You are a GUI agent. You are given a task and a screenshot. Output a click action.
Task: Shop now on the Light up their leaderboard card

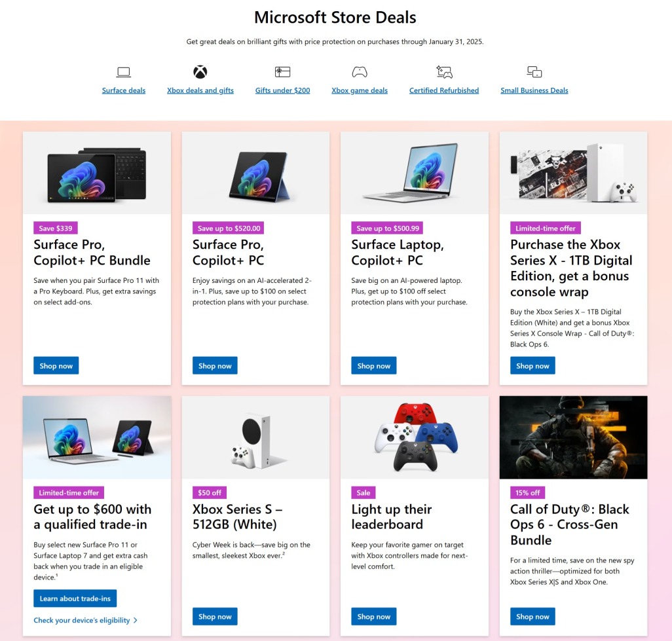[x=373, y=616]
